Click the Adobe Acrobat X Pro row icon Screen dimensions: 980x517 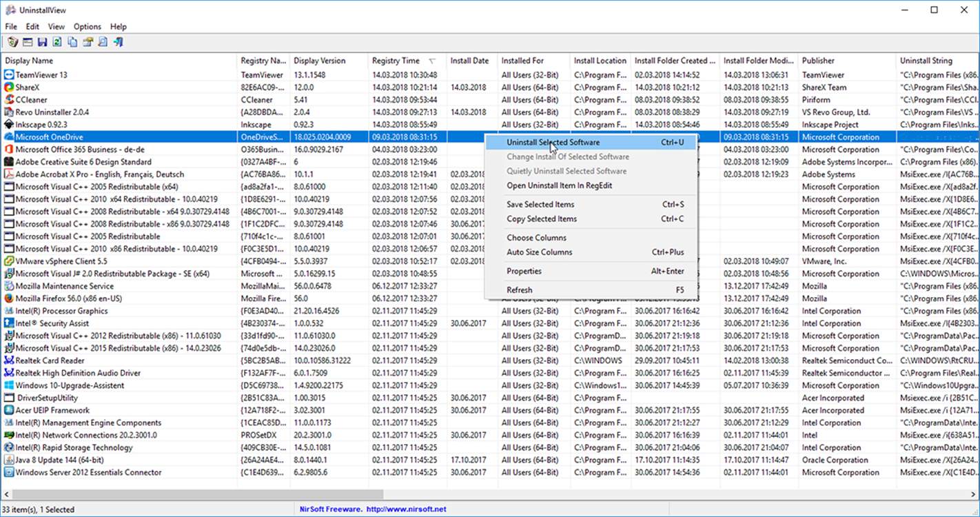coord(9,174)
